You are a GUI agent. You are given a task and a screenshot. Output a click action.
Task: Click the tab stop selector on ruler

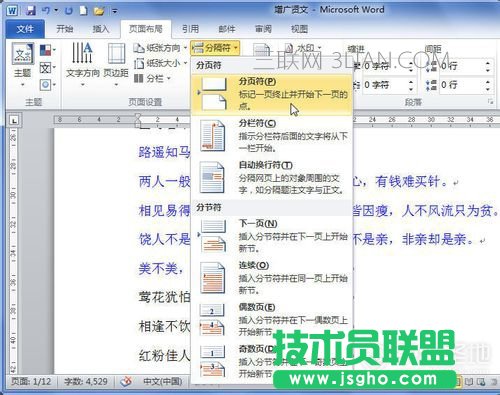[14, 121]
